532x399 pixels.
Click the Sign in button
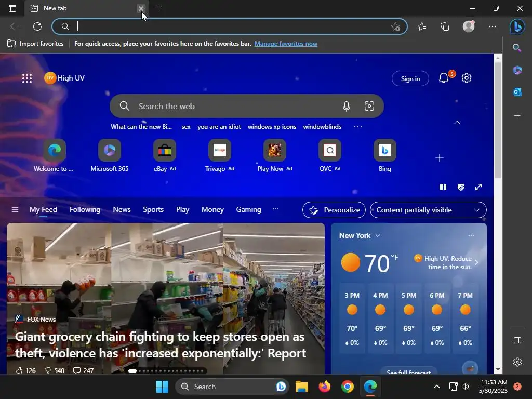pos(410,79)
